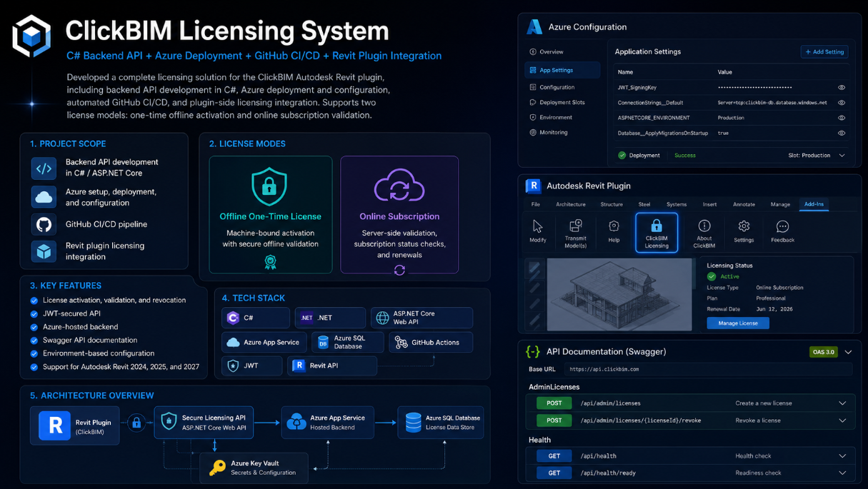Viewport: 868px width, 489px height.
Task: Open the File menu in Revit
Action: click(x=535, y=204)
